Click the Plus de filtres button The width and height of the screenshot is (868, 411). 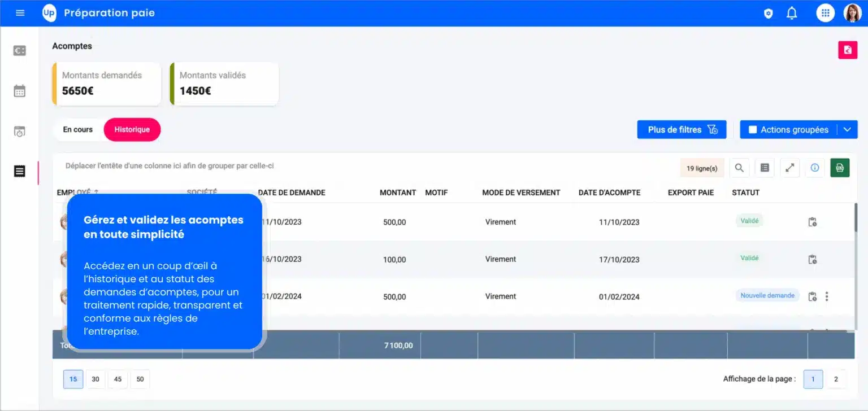[682, 129]
